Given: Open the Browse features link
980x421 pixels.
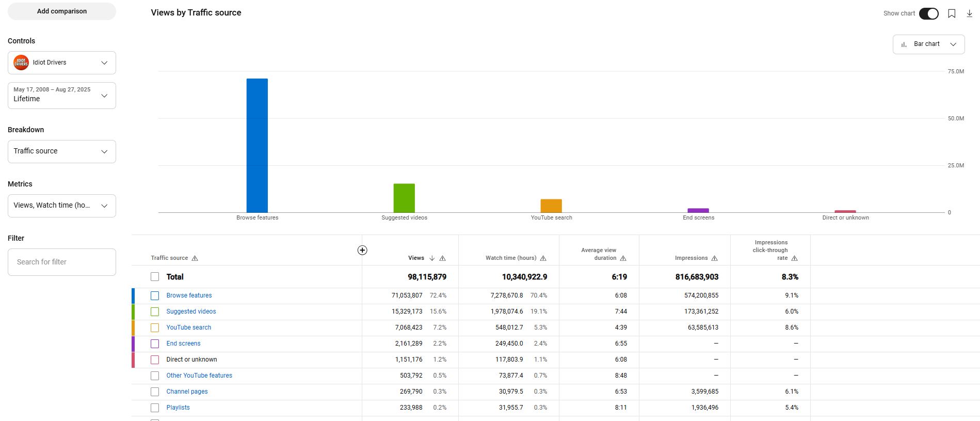Looking at the screenshot, I should click(189, 295).
